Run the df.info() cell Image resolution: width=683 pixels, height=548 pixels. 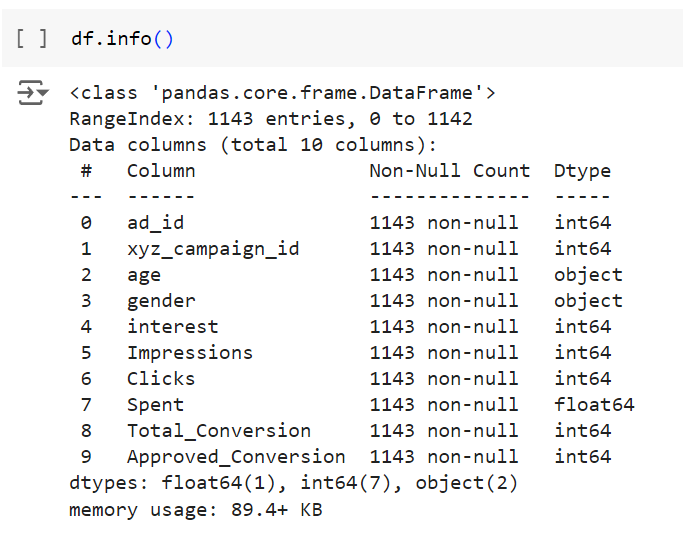click(32, 40)
